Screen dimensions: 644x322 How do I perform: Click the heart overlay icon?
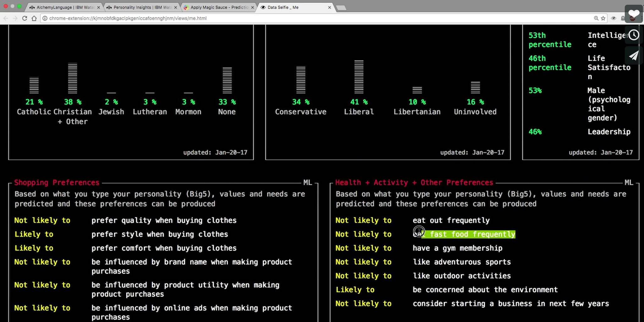pyautogui.click(x=634, y=14)
